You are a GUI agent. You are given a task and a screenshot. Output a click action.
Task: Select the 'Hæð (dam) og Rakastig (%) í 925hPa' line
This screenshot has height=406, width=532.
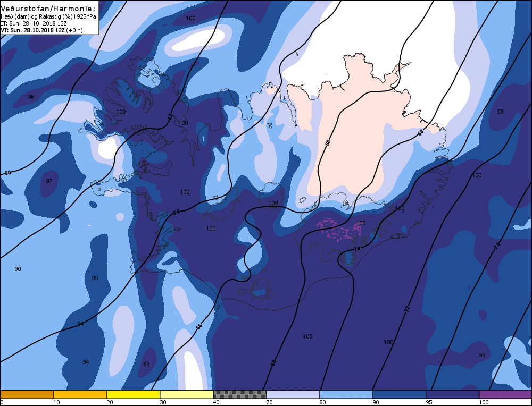48,16
